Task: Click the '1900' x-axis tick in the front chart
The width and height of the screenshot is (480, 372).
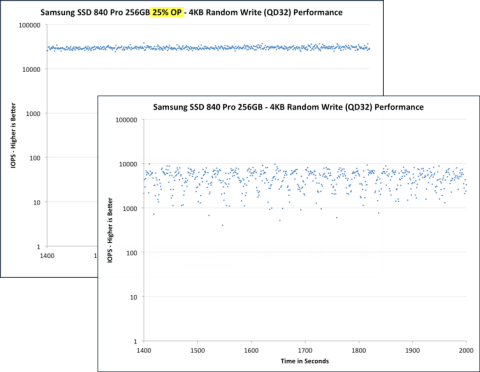Action: (413, 351)
